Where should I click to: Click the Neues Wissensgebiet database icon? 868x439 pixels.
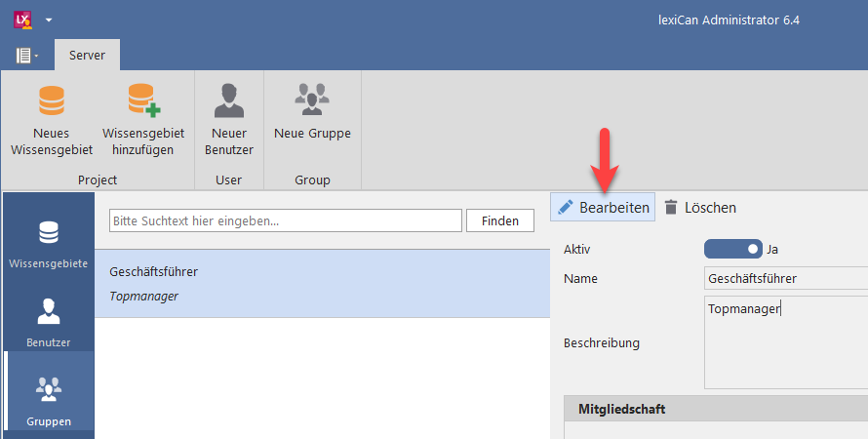pyautogui.click(x=51, y=102)
